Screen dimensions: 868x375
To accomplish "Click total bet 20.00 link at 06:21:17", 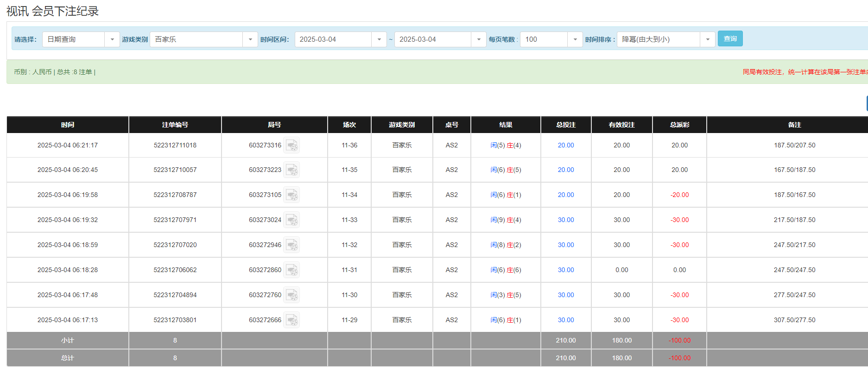I will (x=565, y=146).
